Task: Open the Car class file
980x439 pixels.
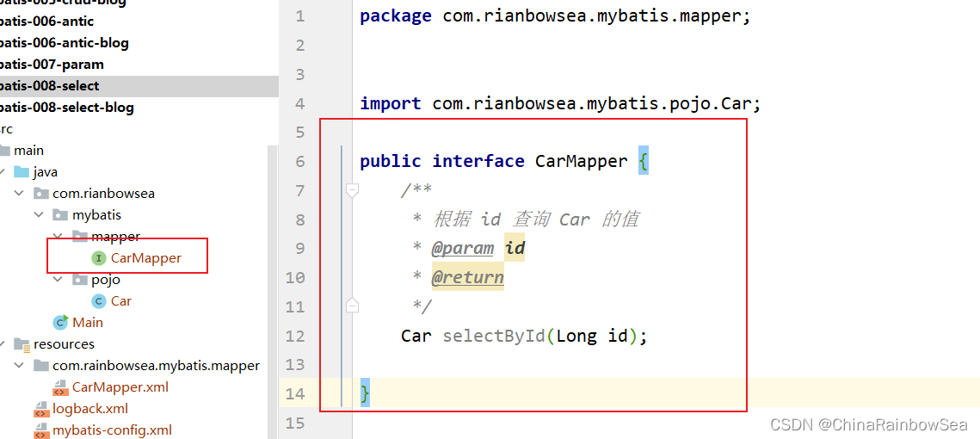Action: pos(121,300)
